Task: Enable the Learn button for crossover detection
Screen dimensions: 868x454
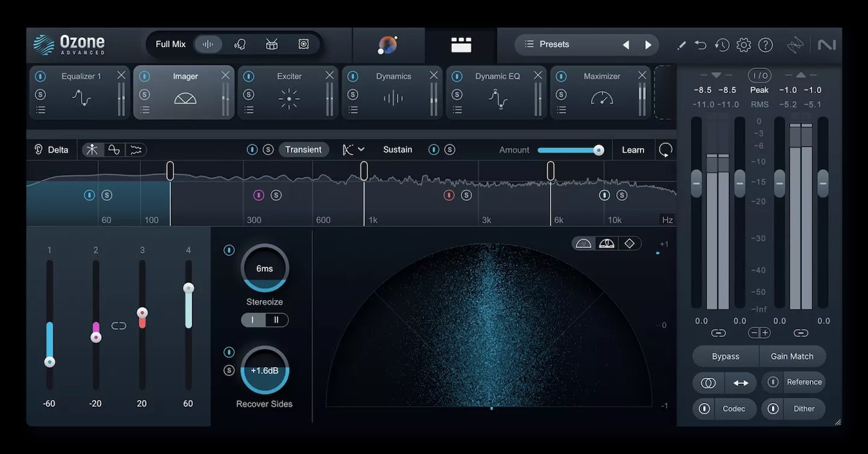Action: point(633,149)
